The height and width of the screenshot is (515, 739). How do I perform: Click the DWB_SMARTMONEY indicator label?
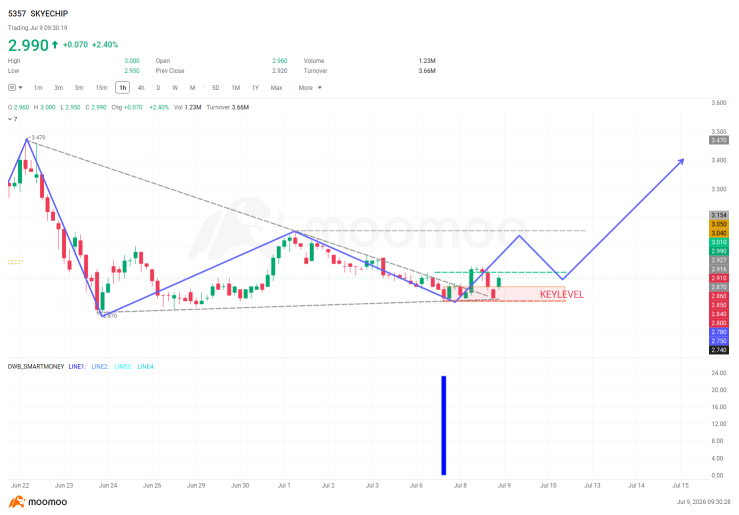click(36, 367)
